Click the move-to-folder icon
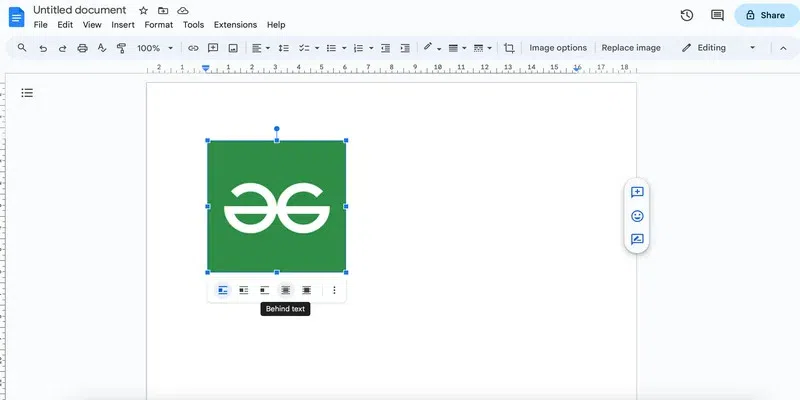Image resolution: width=800 pixels, height=400 pixels. click(163, 10)
